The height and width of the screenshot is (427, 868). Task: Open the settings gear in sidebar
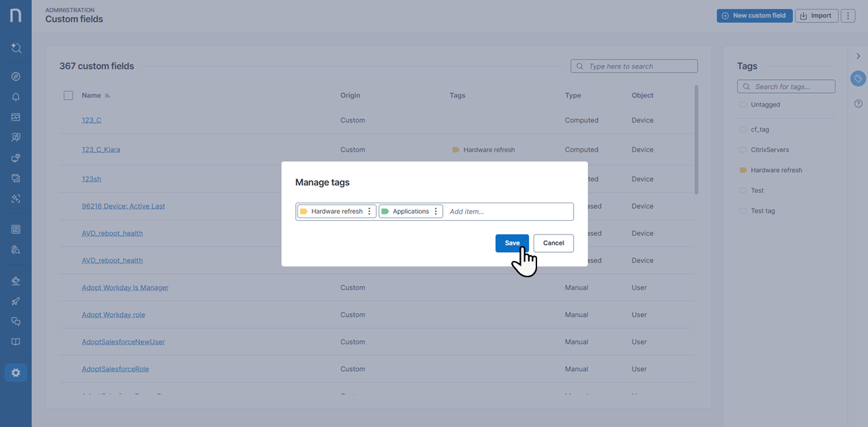16,373
